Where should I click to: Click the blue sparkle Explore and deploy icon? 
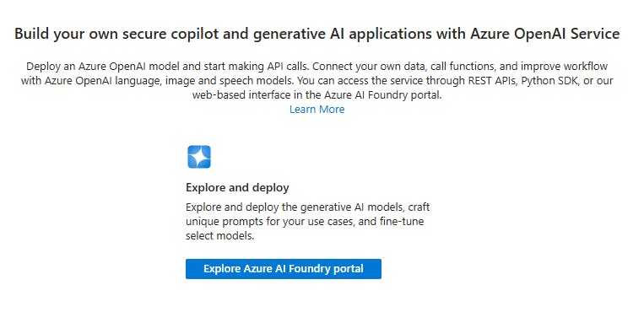199,157
